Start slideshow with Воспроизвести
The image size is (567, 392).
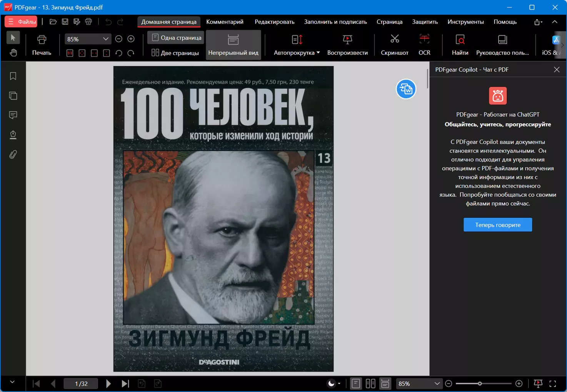click(x=347, y=45)
